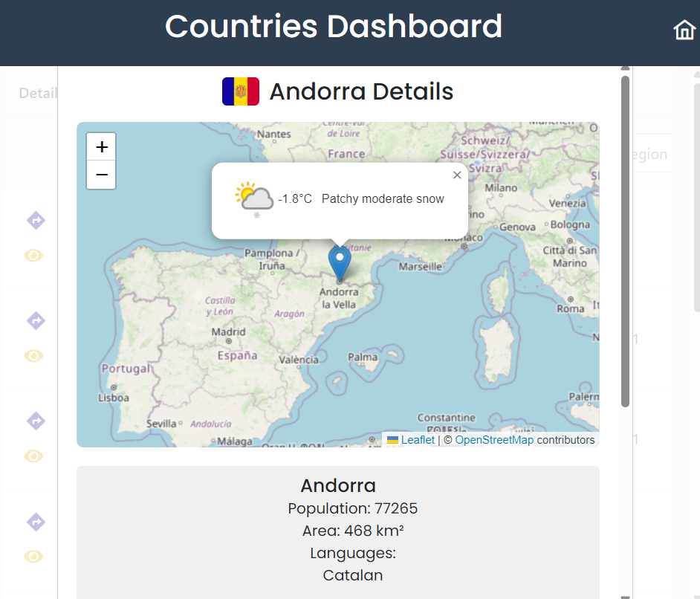Screen dimensions: 700x599
Task: Zoom out on the map
Action: pyautogui.click(x=102, y=175)
